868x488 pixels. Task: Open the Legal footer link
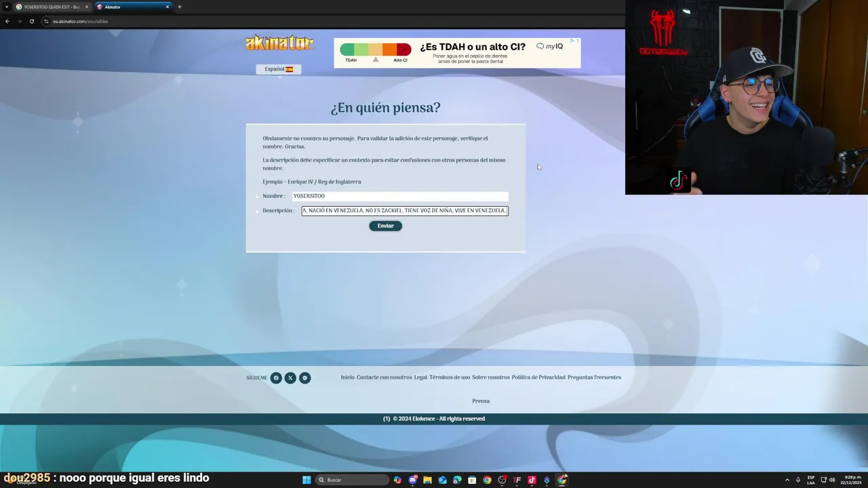tap(420, 378)
